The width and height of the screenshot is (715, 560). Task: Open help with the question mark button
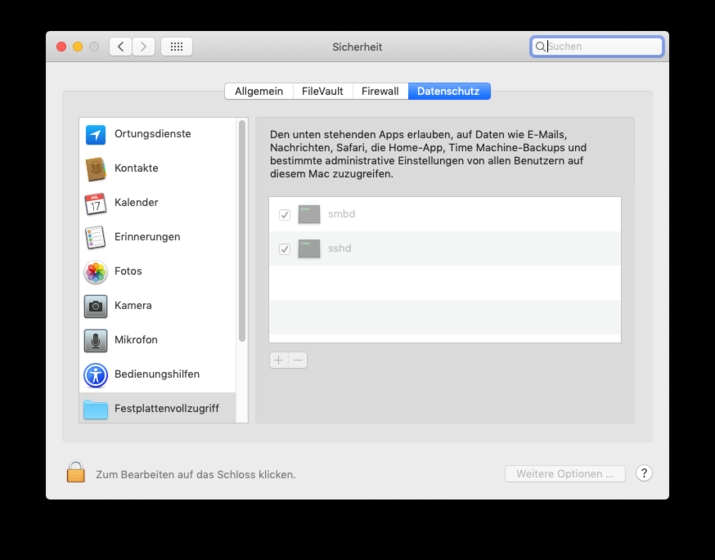click(x=644, y=473)
